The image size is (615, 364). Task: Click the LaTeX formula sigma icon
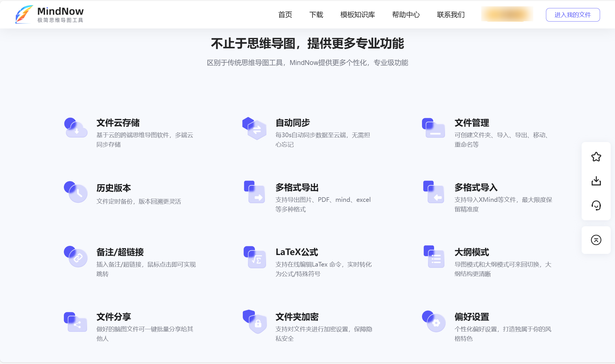coord(255,257)
